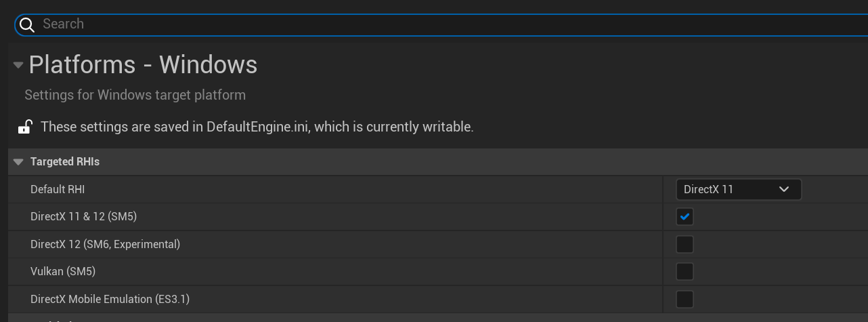Click the DirectX Mobile Emulation (ES3.1) label
This screenshot has height=322, width=868.
click(110, 299)
